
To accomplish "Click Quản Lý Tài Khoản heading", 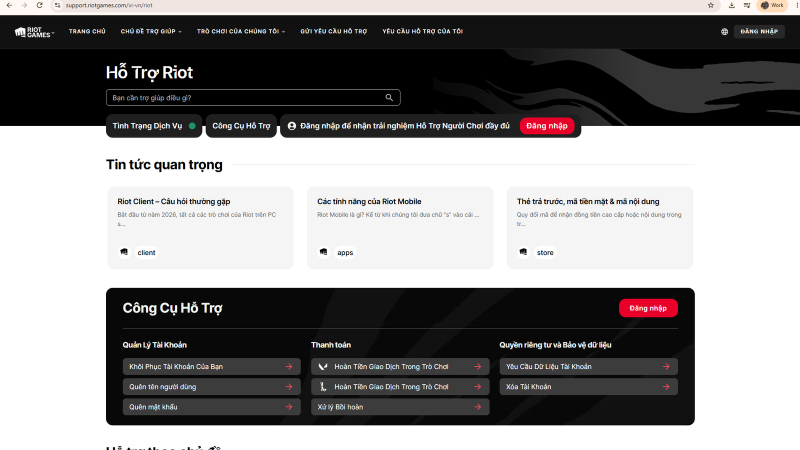I will (155, 345).
